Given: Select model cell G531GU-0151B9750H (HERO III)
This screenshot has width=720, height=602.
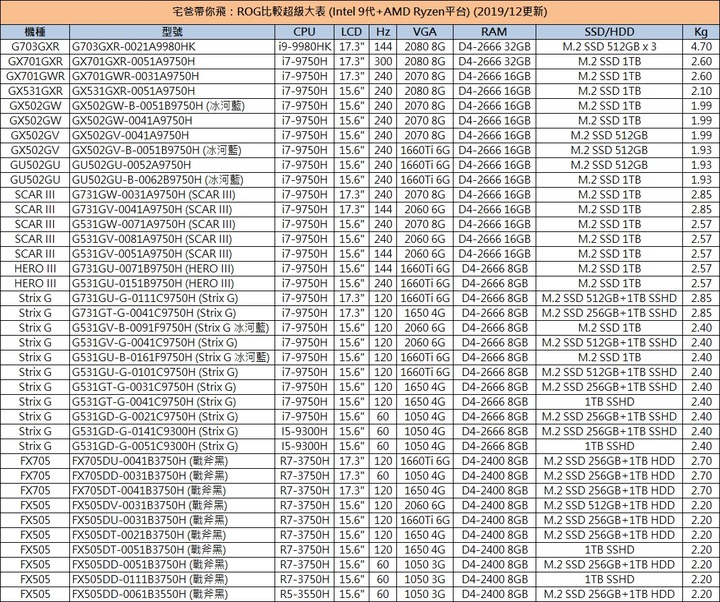Looking at the screenshot, I should click(x=172, y=283).
